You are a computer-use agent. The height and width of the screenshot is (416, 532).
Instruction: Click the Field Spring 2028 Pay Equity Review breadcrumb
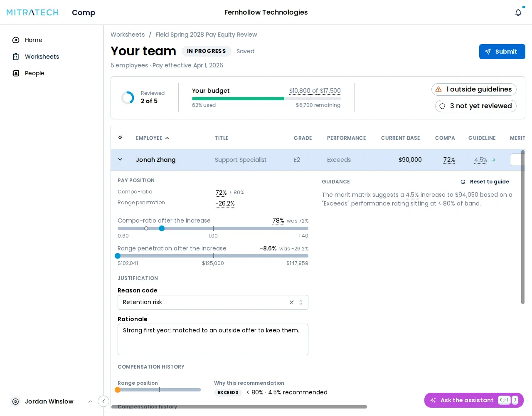tap(206, 35)
